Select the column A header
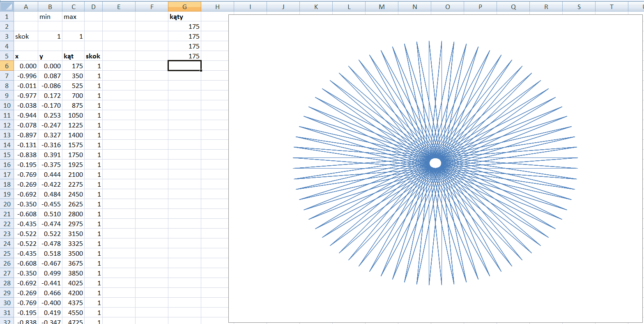Image resolution: width=644 pixels, height=324 pixels. (26, 7)
